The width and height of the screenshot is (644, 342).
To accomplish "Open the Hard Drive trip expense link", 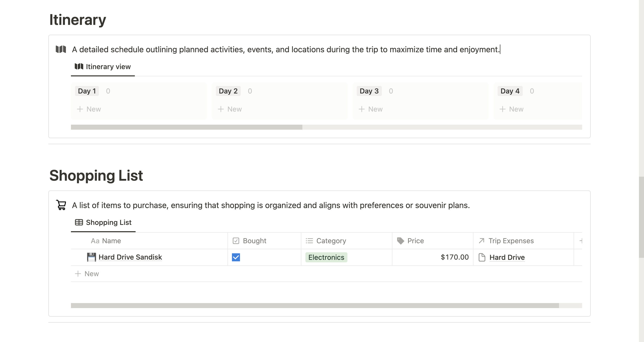I will point(507,257).
